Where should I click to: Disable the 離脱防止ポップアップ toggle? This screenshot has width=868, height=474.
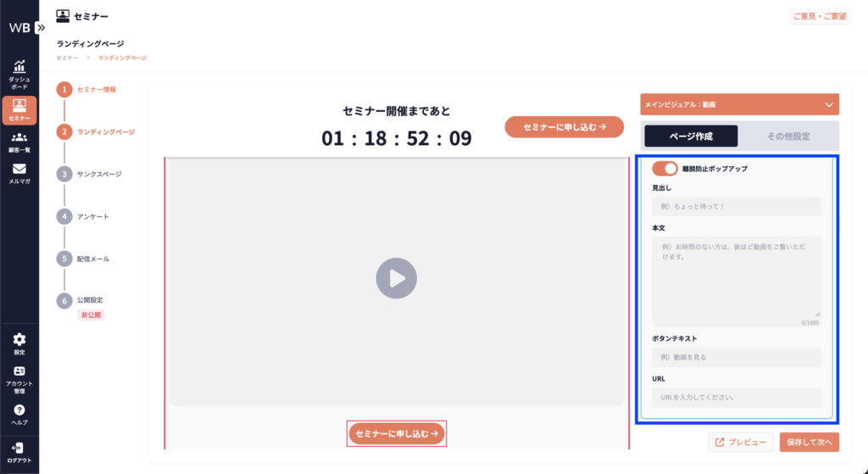pos(665,169)
